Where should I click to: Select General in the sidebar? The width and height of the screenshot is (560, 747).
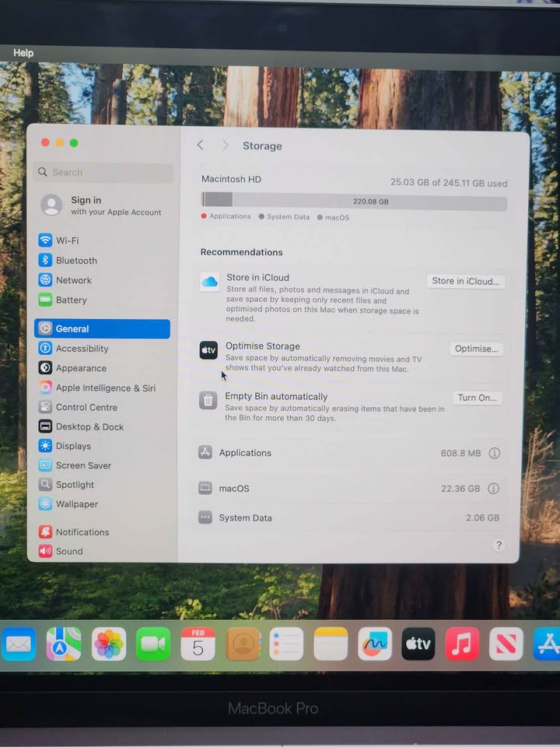(102, 329)
